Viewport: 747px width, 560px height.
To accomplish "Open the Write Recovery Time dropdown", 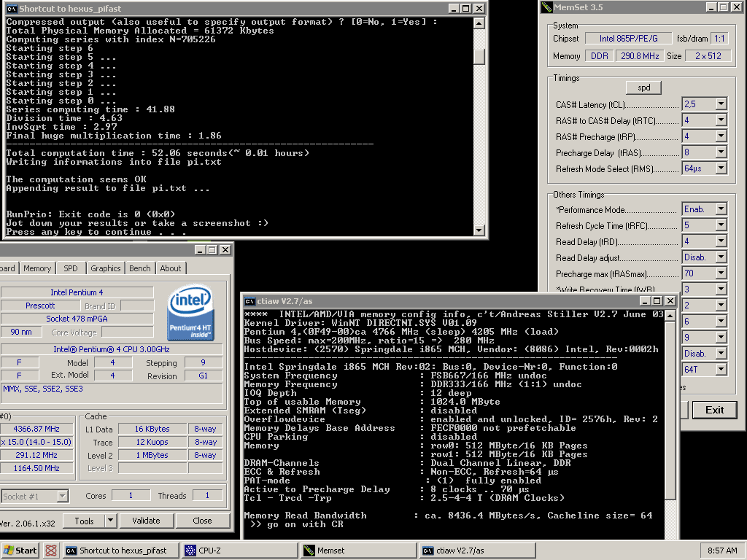I will [721, 289].
